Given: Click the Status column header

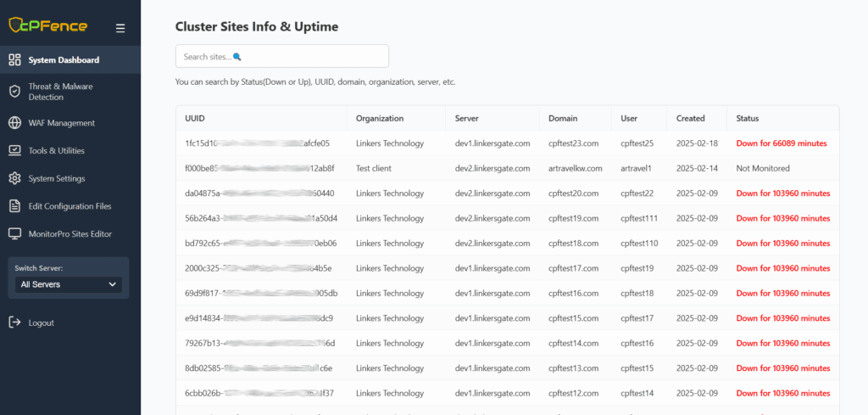Looking at the screenshot, I should point(747,119).
